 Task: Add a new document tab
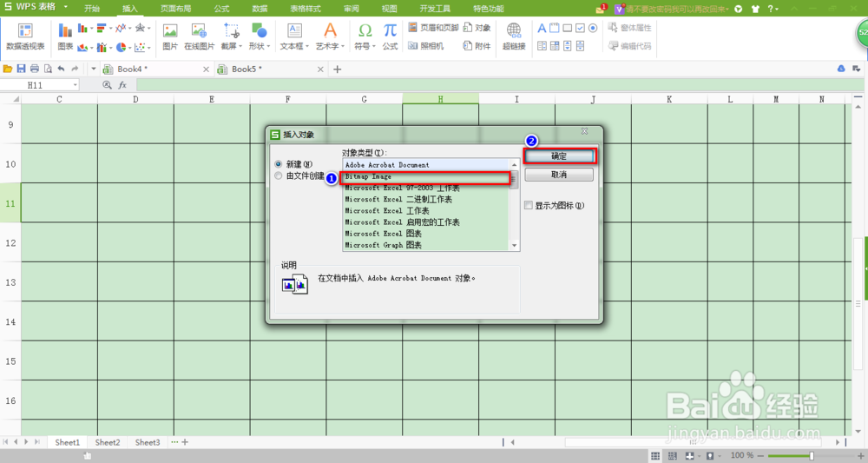click(337, 69)
